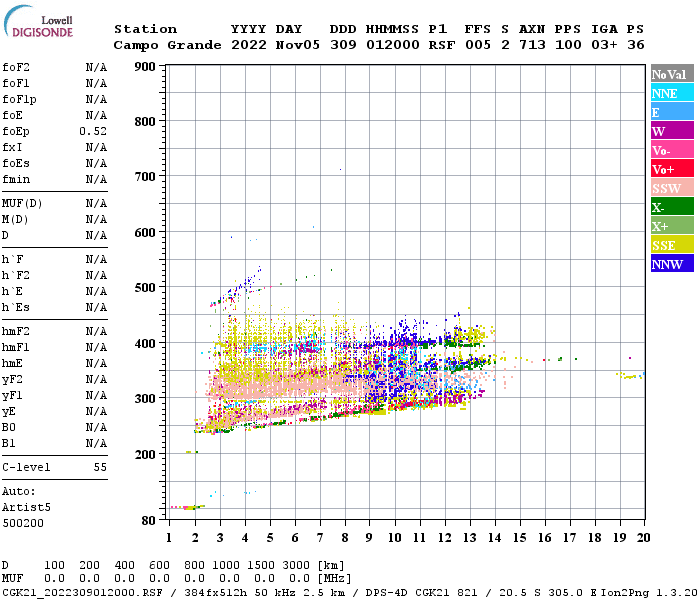
Task: Select the W purple legend swatch
Action: [x=672, y=131]
